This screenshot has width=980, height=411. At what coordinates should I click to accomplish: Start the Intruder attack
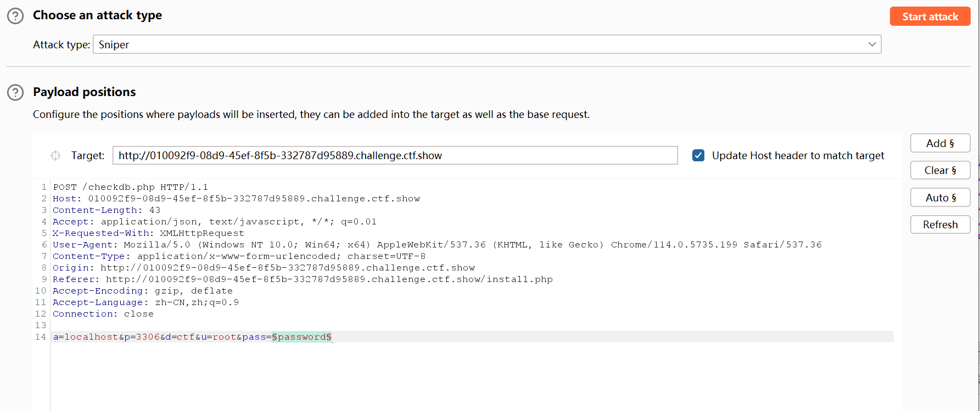929,16
